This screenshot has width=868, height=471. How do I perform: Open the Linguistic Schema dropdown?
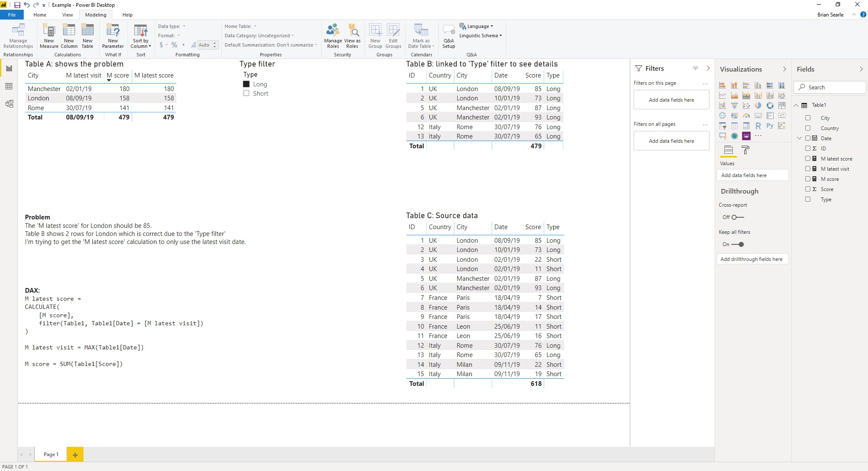pyautogui.click(x=481, y=36)
